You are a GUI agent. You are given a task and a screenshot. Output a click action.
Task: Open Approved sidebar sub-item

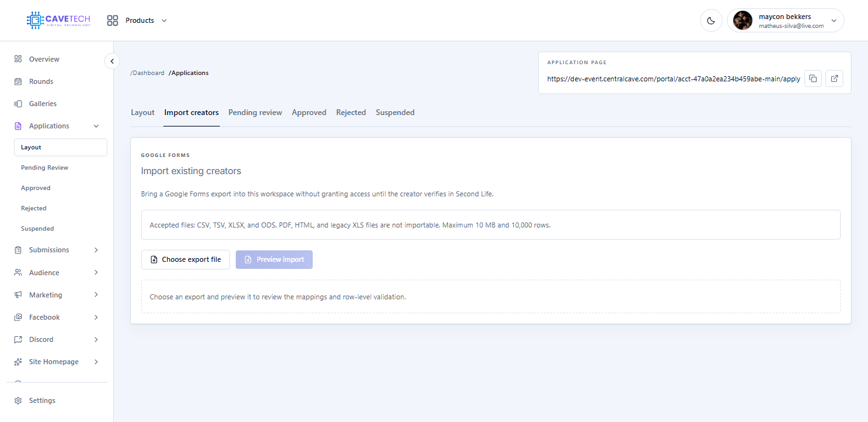pyautogui.click(x=36, y=188)
